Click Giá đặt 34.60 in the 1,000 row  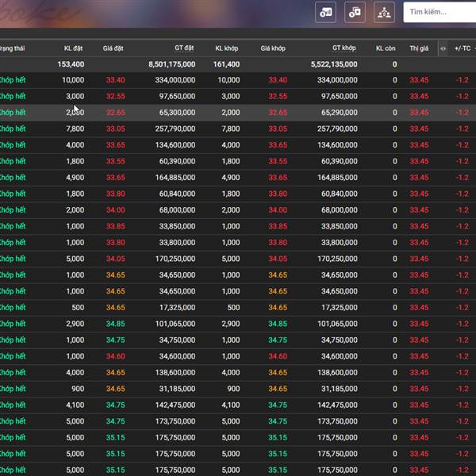115,356
